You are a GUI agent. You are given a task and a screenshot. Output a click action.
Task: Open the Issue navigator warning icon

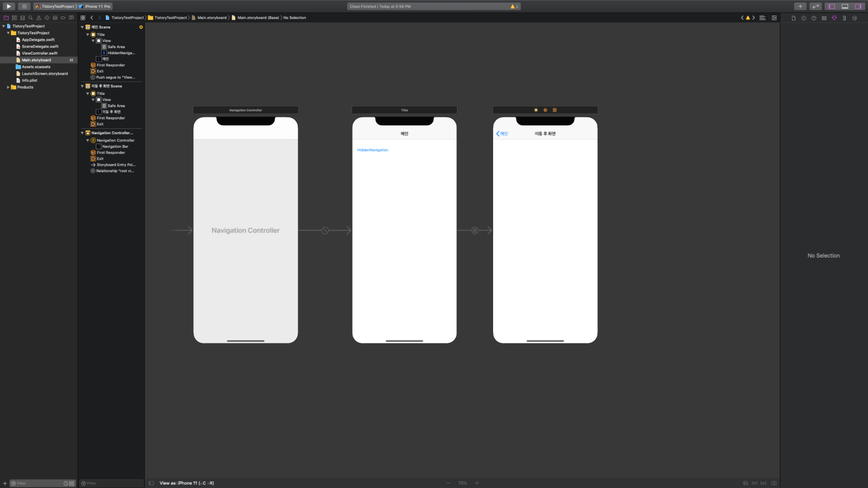pos(39,18)
